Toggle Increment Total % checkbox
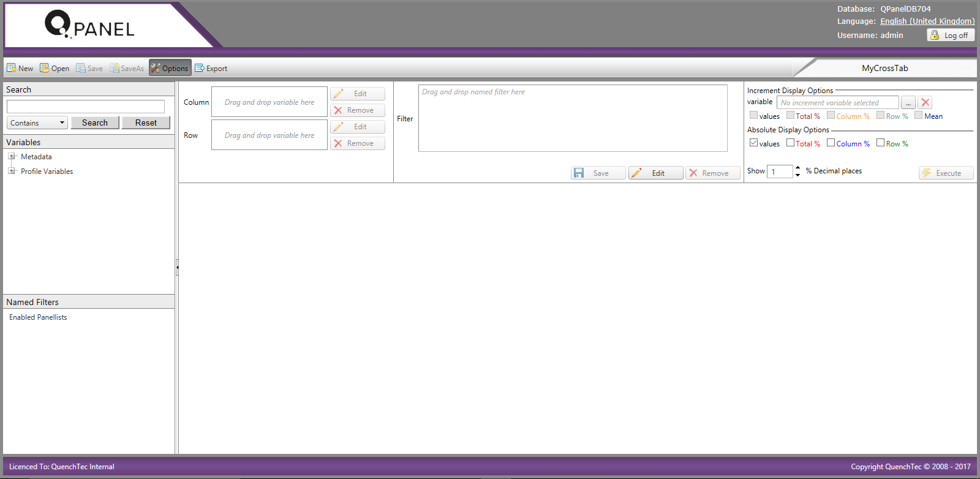Screen dimensions: 980x479 coord(791,115)
